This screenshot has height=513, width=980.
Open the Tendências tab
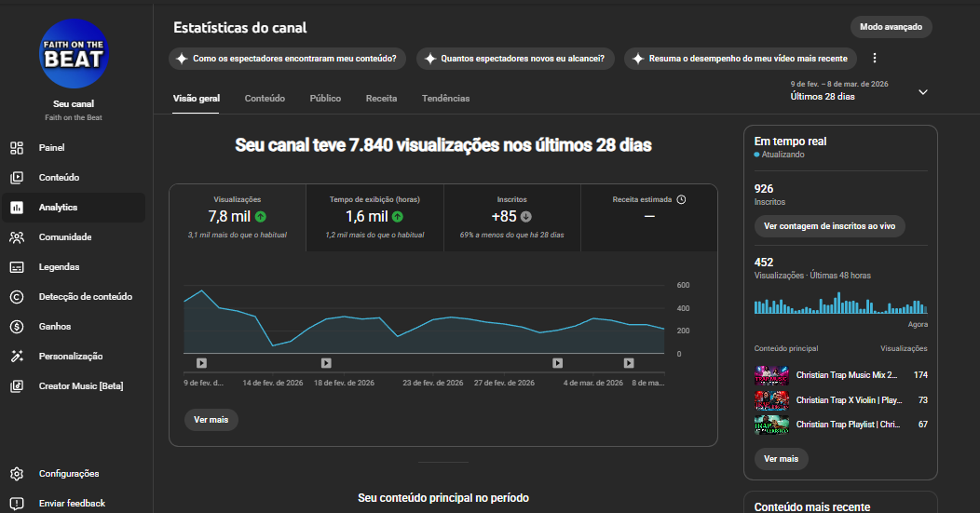coord(445,98)
